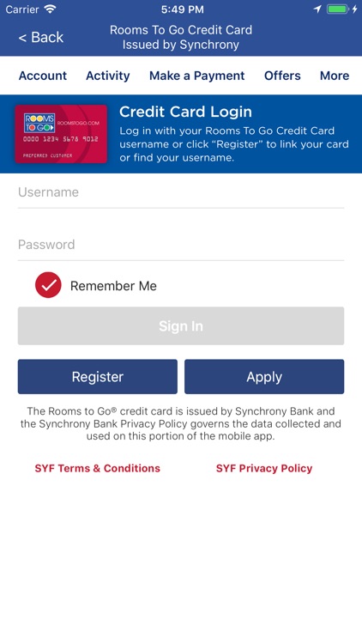Tap the battery icon in status bar
This screenshot has height=644, width=362.
(x=338, y=9)
